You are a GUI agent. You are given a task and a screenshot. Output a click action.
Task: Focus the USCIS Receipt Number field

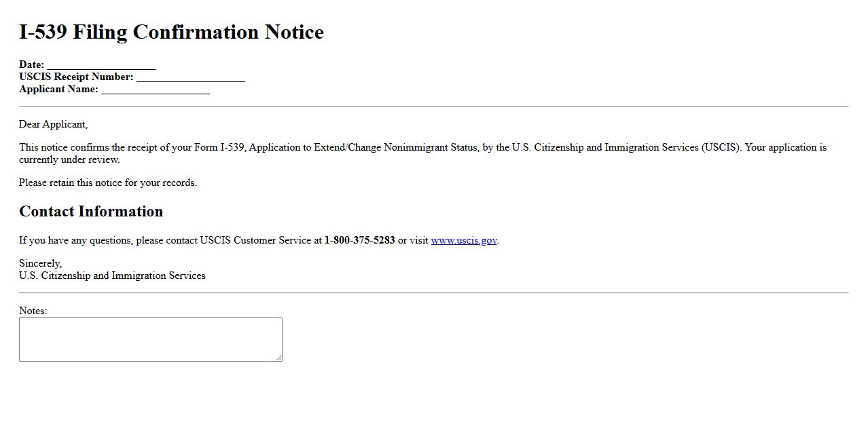pos(190,77)
